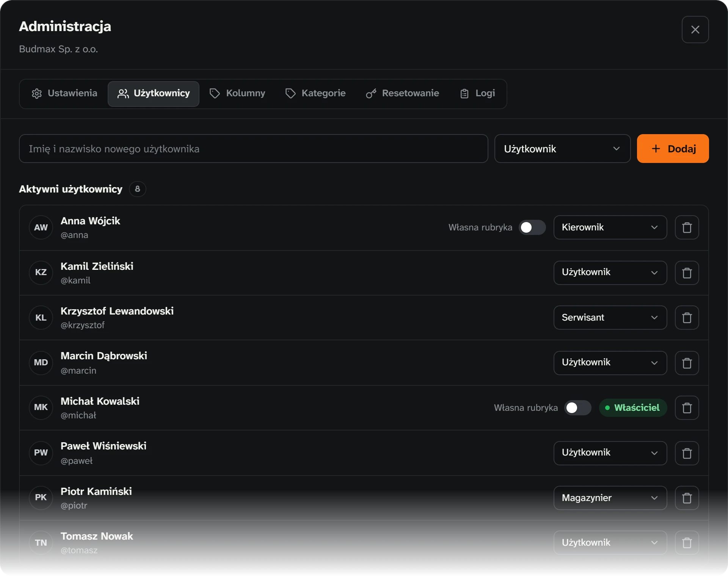Focus the new user name input field
Screen dimensions: 728x576
click(253, 149)
